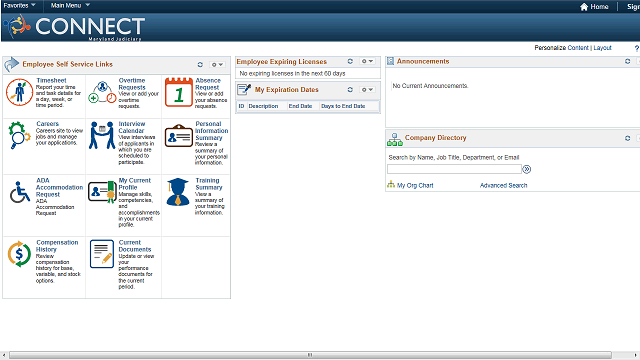Sort by the Description column header
The image size is (640, 360).
tap(263, 106)
